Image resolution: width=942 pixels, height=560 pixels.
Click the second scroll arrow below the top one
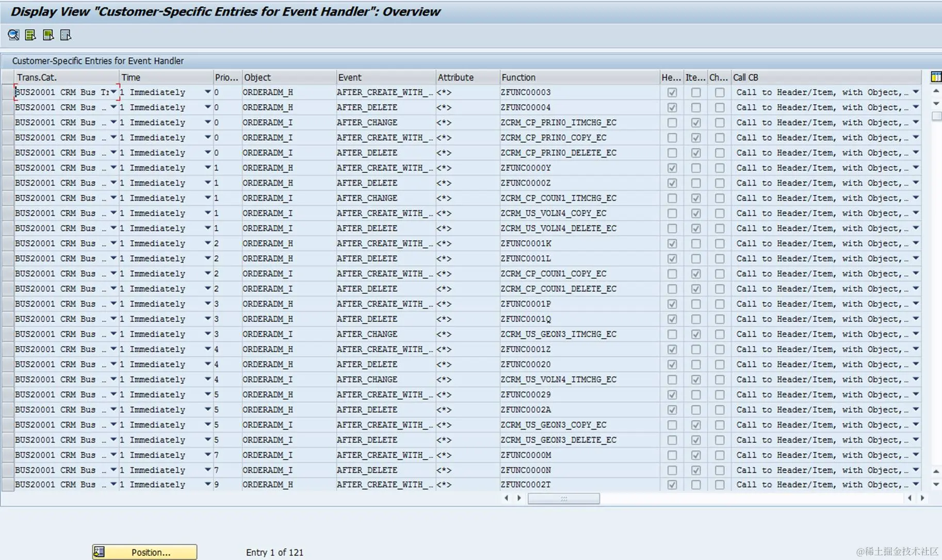[x=936, y=104]
